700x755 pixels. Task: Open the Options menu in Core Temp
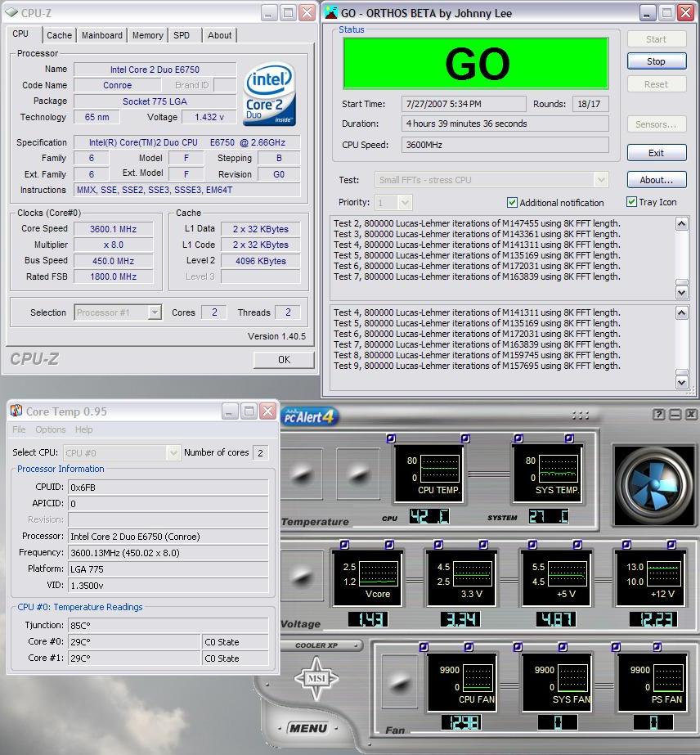51,429
